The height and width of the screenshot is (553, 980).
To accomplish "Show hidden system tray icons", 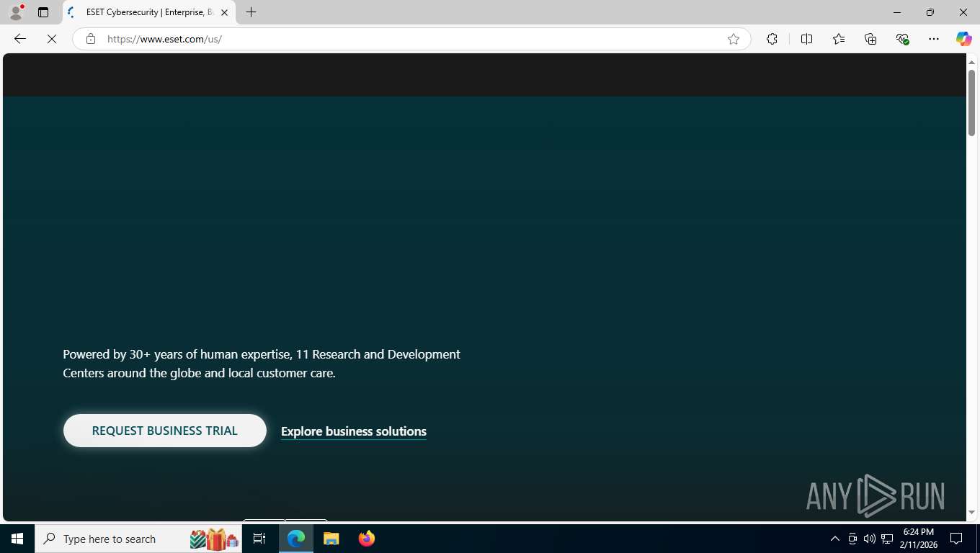I will click(x=835, y=539).
